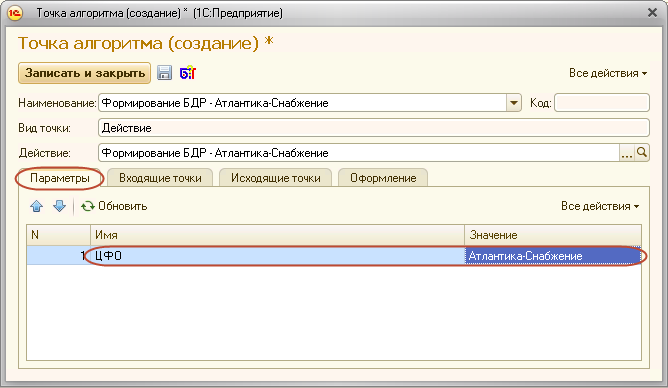Image resolution: width=668 pixels, height=388 pixels.
Task: Select the Атлантика-Снабжение value cell
Action: coord(553,256)
